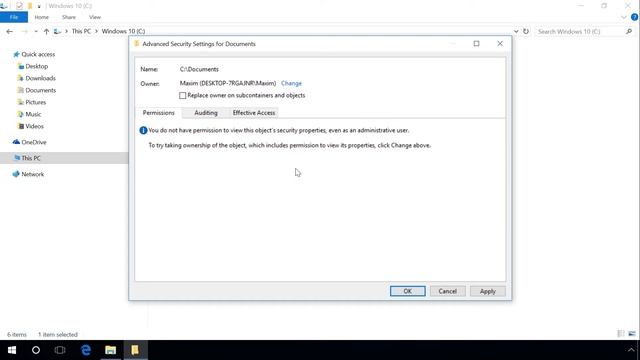640x360 pixels.
Task: Expand the ribbon chevron
Action: (x=624, y=17)
